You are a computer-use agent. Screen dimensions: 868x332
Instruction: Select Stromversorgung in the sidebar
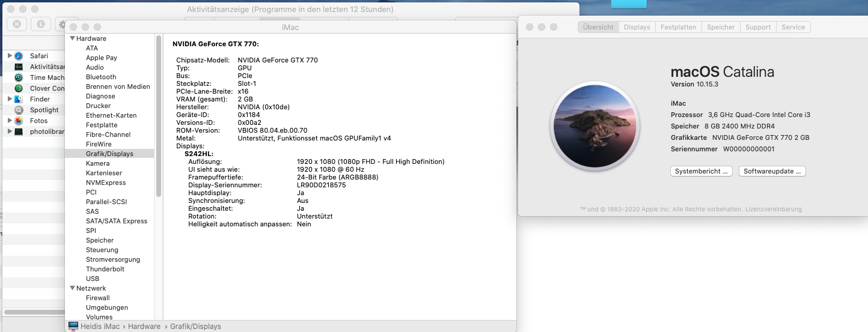coord(113,259)
